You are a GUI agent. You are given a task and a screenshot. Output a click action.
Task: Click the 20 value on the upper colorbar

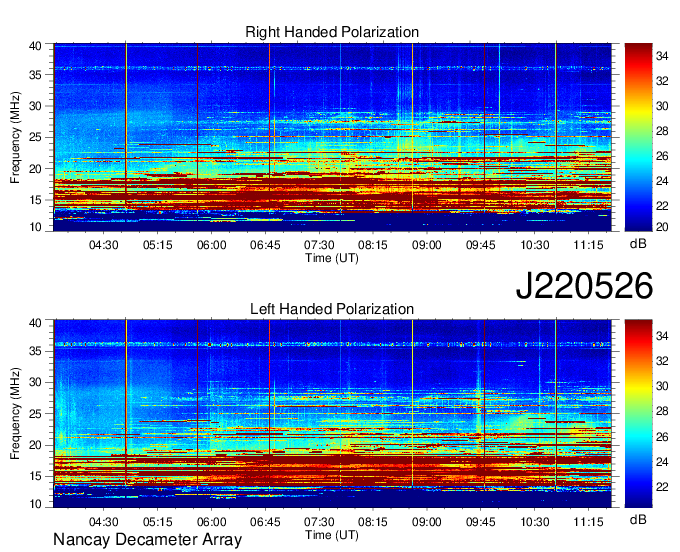point(662,226)
